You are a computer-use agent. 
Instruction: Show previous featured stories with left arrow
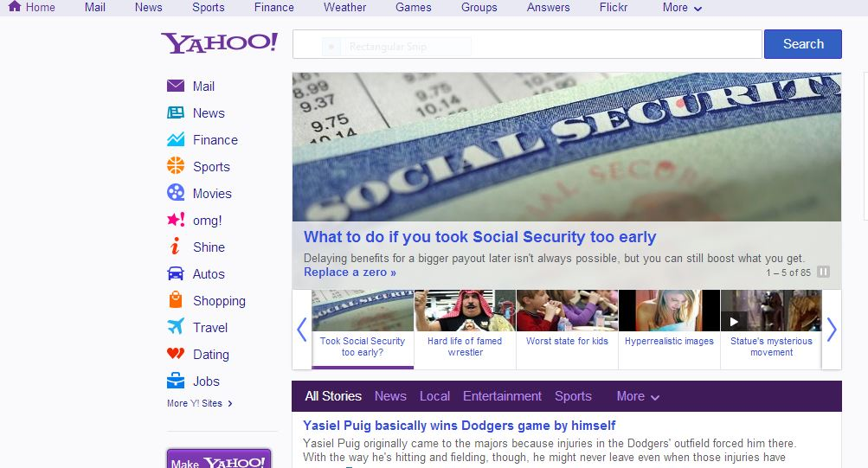click(302, 330)
